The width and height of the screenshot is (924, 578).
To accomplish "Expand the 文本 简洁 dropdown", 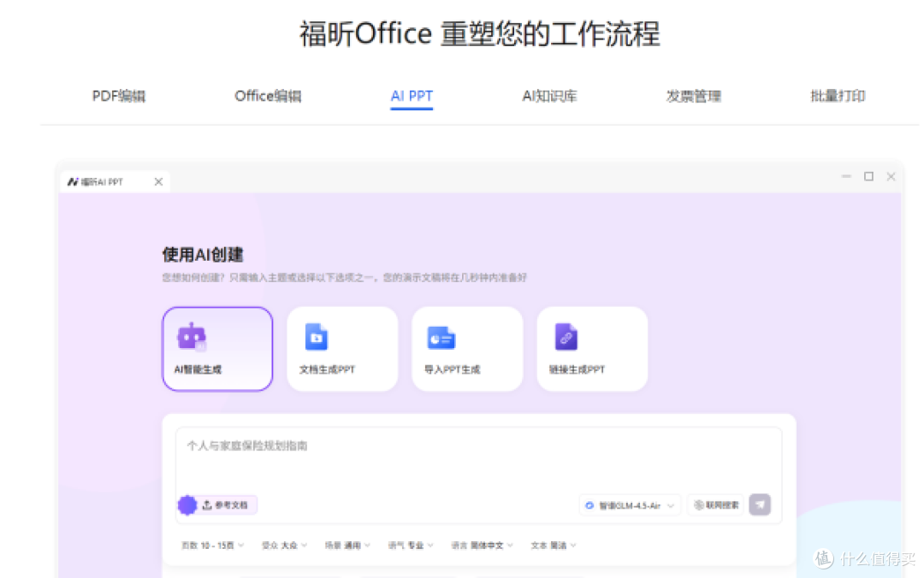I will click(554, 546).
